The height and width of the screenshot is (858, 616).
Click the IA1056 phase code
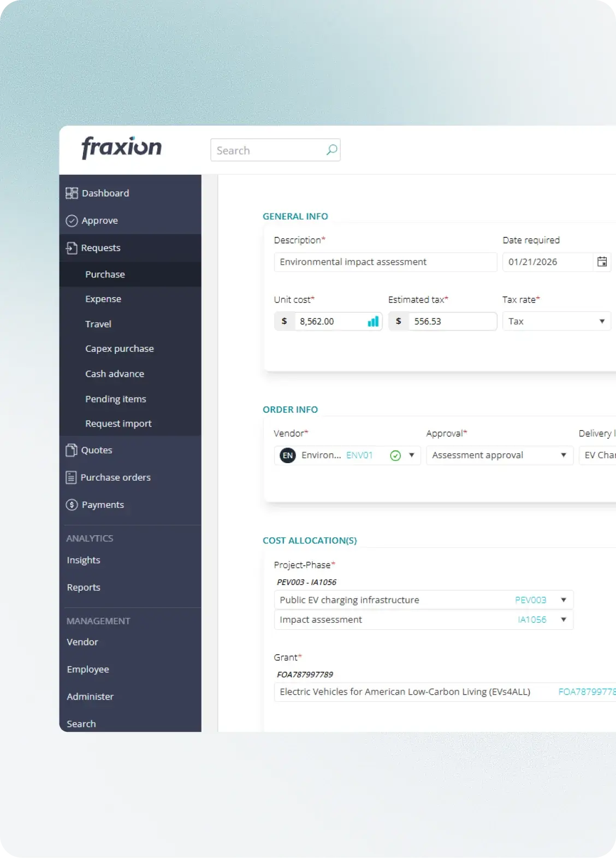[x=532, y=619]
